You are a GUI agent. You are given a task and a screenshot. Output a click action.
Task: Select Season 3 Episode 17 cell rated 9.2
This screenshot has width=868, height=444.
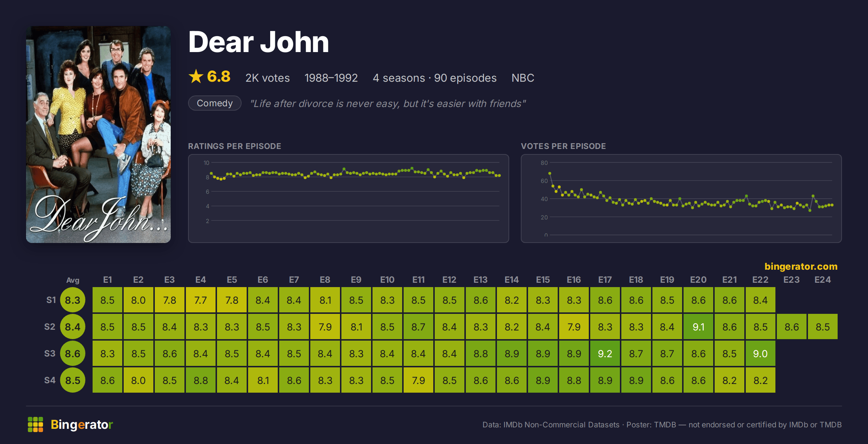(605, 354)
